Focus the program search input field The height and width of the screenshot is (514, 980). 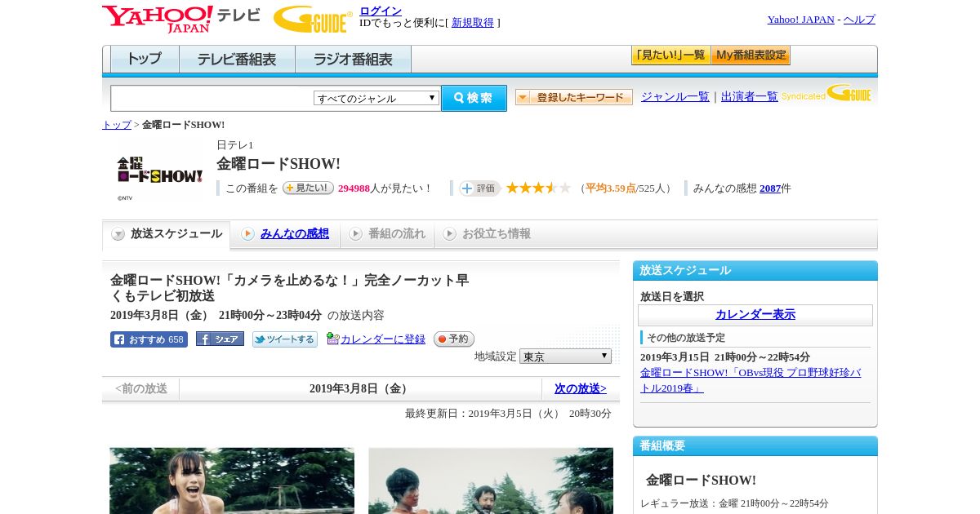click(212, 98)
